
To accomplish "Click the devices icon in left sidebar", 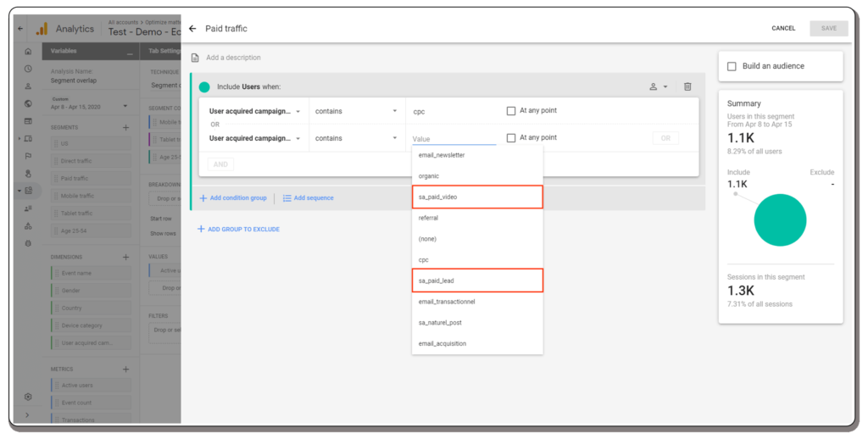I will (x=28, y=138).
